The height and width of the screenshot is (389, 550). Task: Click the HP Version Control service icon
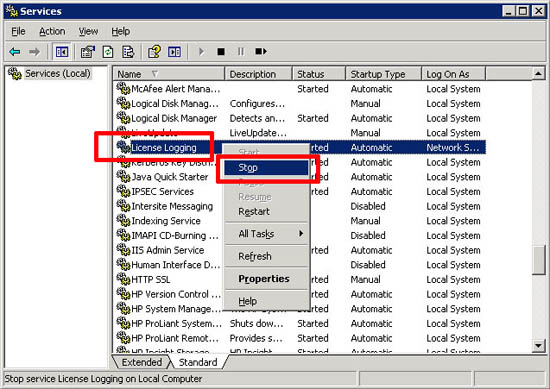[x=123, y=294]
